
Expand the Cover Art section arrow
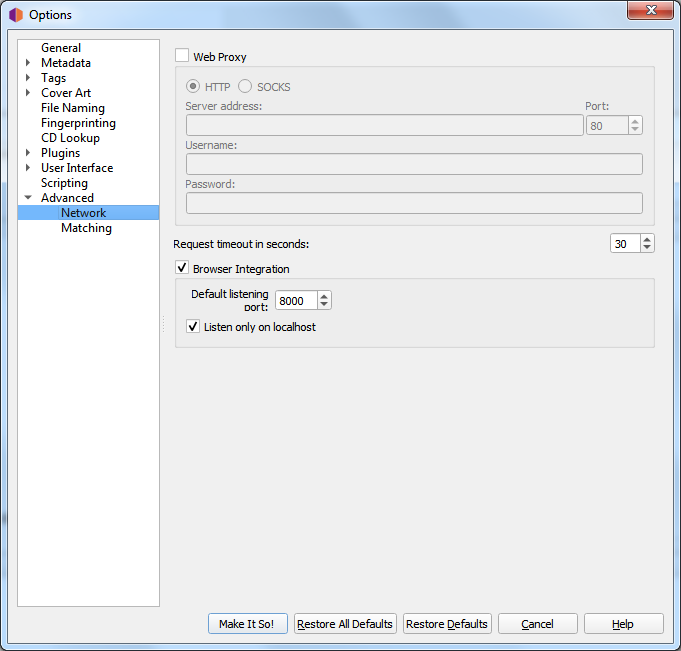pos(28,93)
